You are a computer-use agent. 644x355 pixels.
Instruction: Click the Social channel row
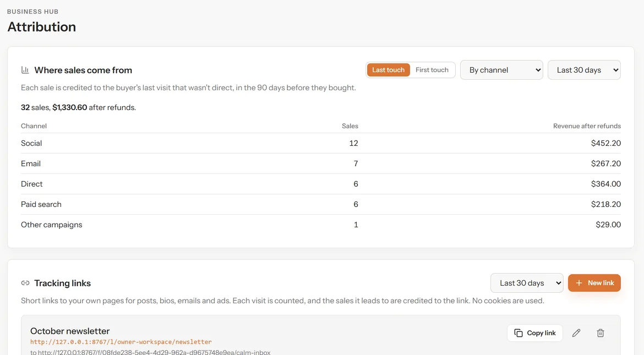[321, 143]
